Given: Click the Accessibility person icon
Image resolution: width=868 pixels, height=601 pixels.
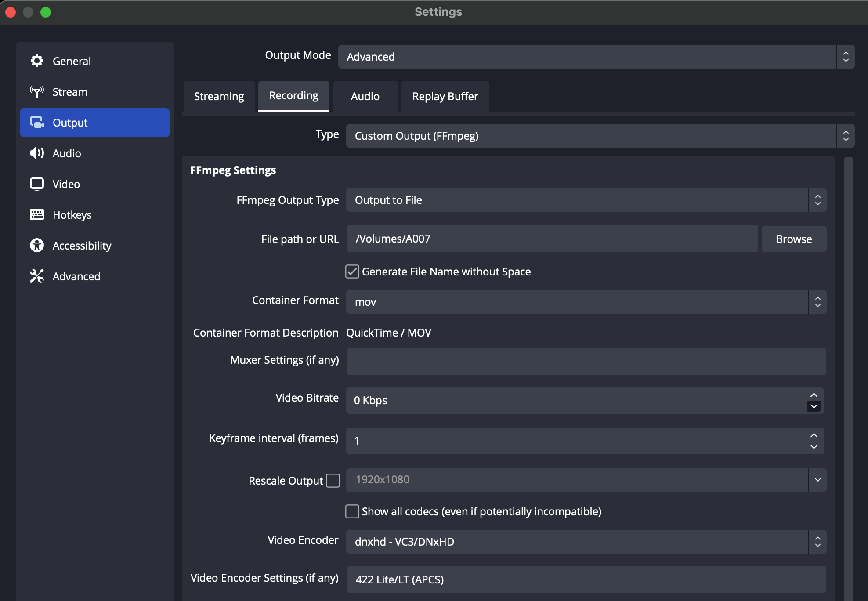Looking at the screenshot, I should click(37, 245).
